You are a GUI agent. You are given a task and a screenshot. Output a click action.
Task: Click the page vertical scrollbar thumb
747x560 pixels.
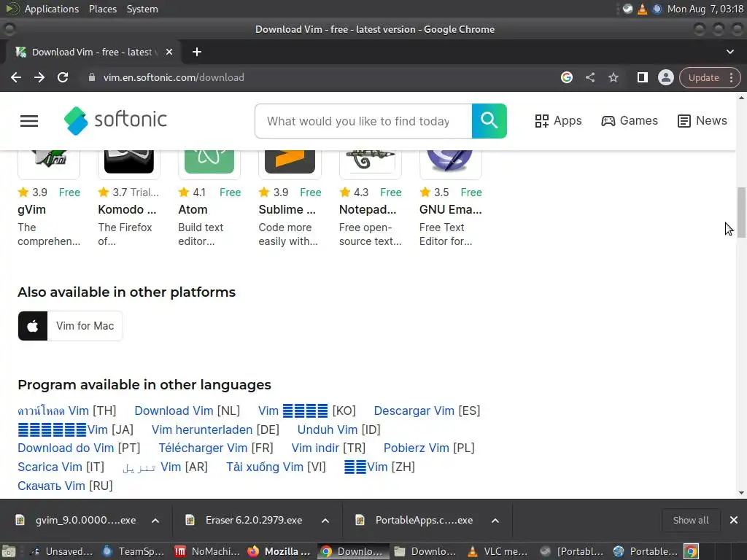(x=741, y=211)
